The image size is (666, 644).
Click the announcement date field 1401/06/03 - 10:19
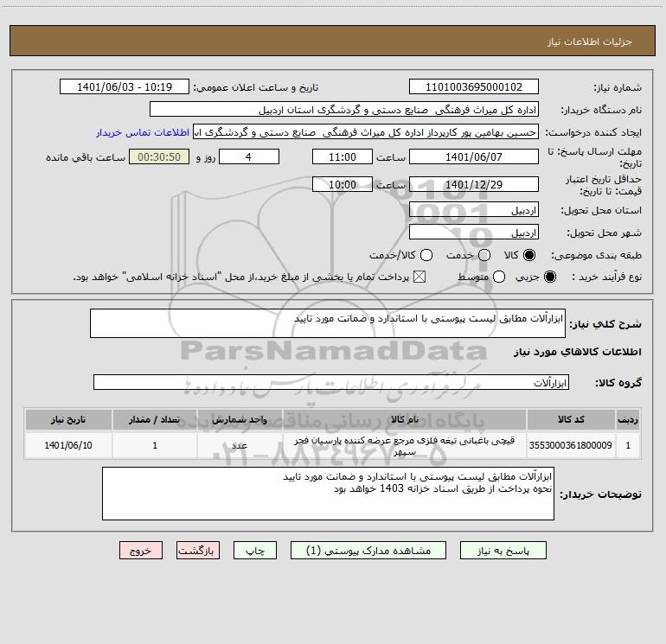125,86
